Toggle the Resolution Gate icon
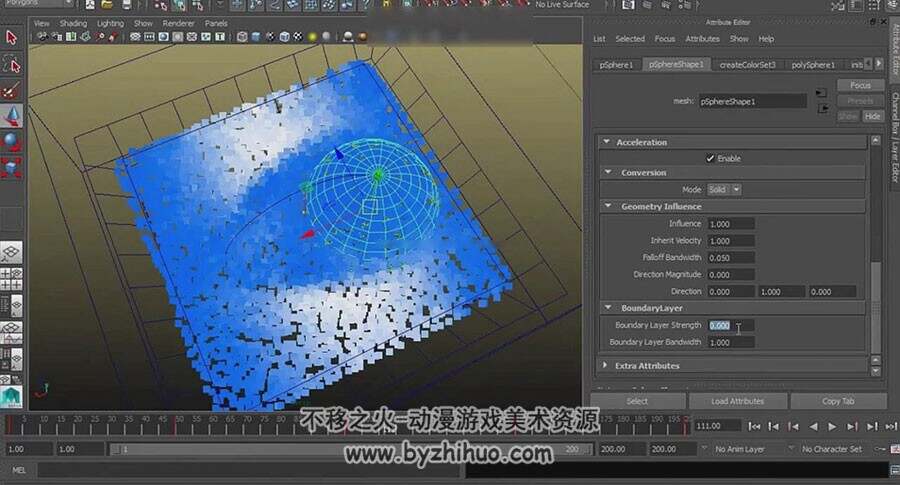This screenshot has height=485, width=900. click(164, 37)
